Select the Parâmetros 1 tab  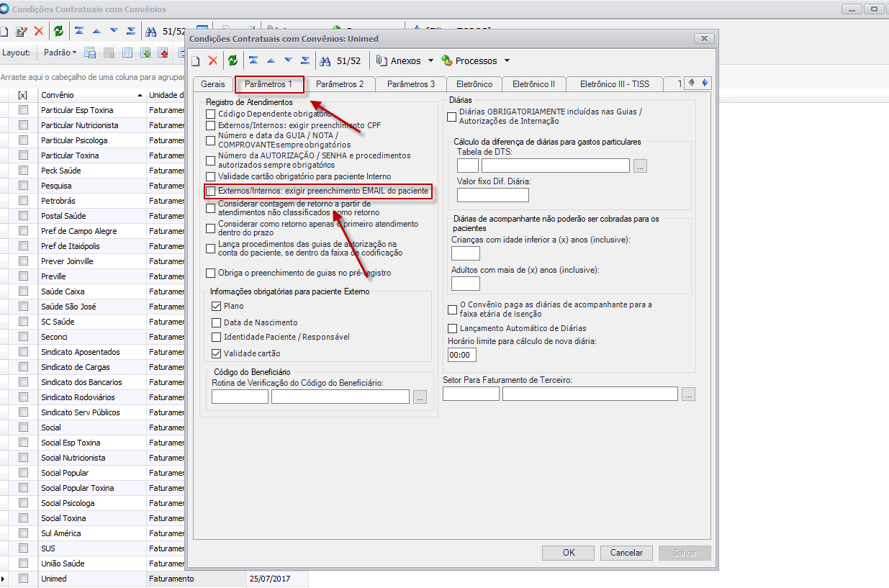pos(268,84)
